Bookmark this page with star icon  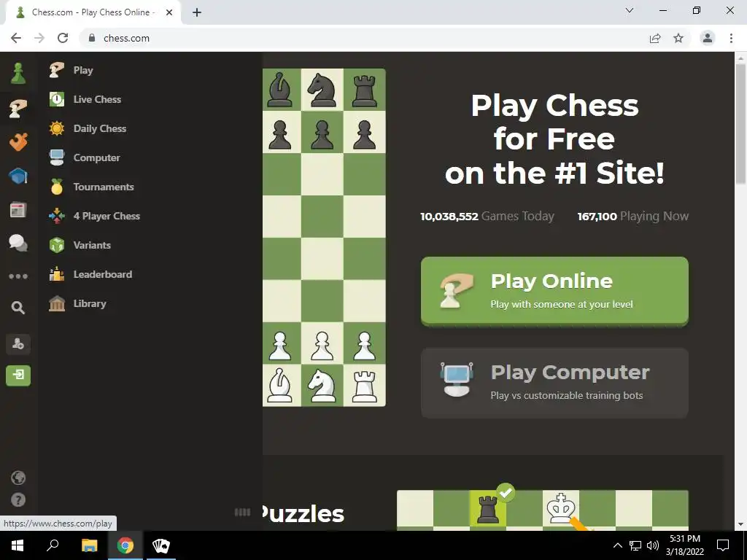pos(678,38)
